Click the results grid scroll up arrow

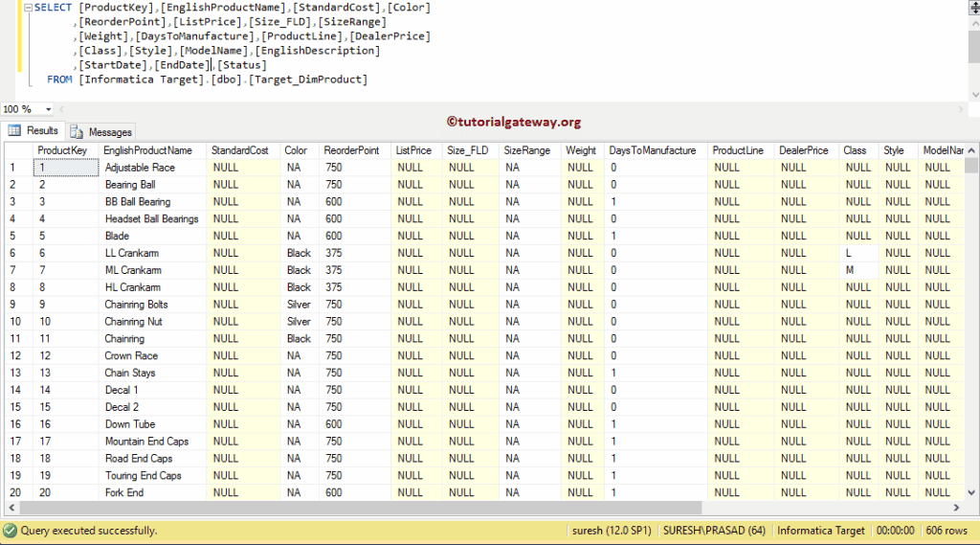[x=970, y=150]
